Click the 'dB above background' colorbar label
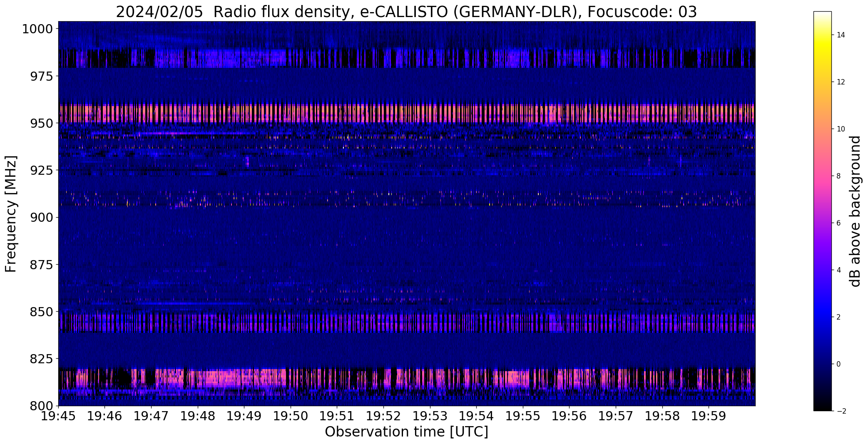 coord(855,211)
